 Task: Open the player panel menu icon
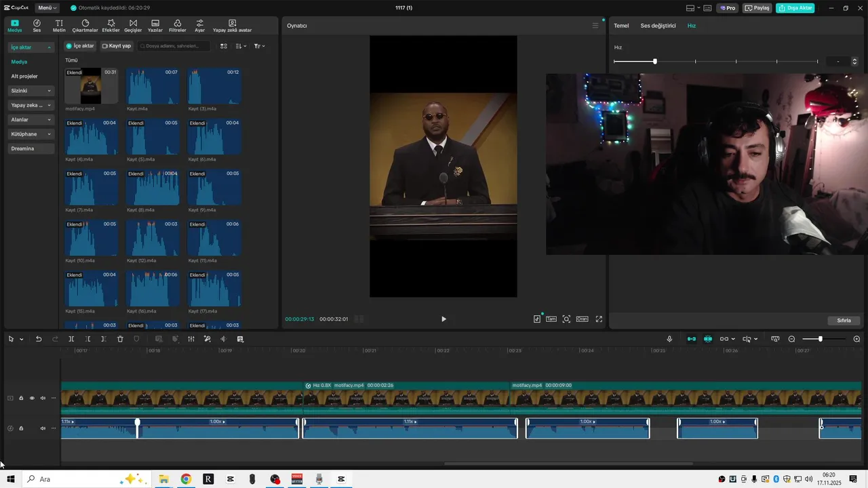click(x=595, y=26)
